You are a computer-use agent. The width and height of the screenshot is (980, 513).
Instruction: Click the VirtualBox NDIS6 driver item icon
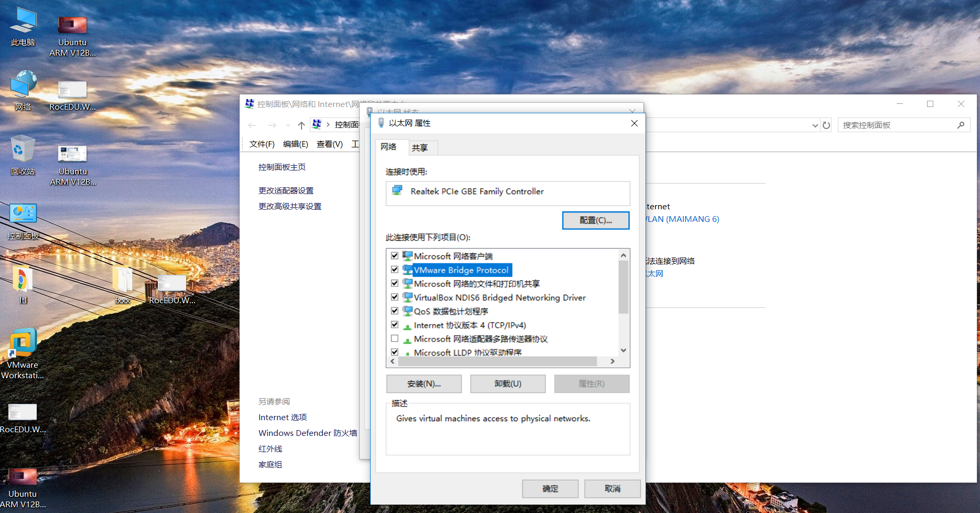click(407, 297)
